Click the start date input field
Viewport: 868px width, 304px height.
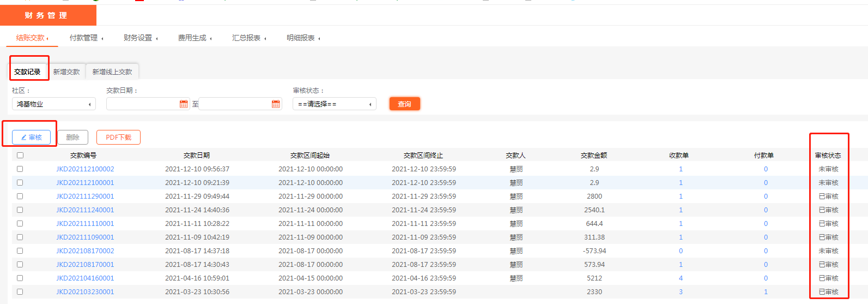coord(142,104)
